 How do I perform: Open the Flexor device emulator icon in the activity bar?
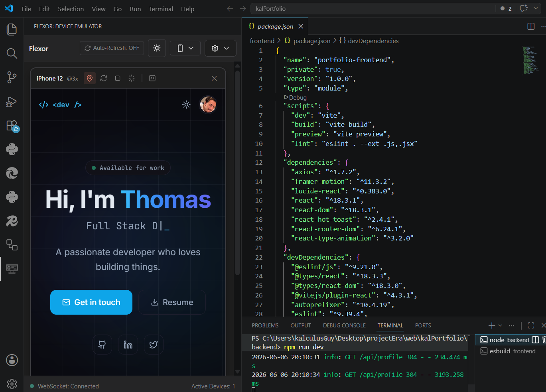[12, 269]
